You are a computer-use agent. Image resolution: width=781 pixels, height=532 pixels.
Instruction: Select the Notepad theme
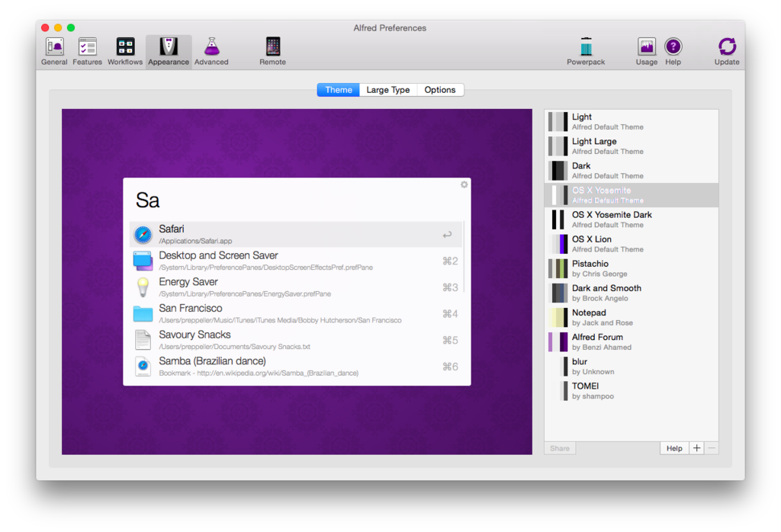[x=632, y=317]
